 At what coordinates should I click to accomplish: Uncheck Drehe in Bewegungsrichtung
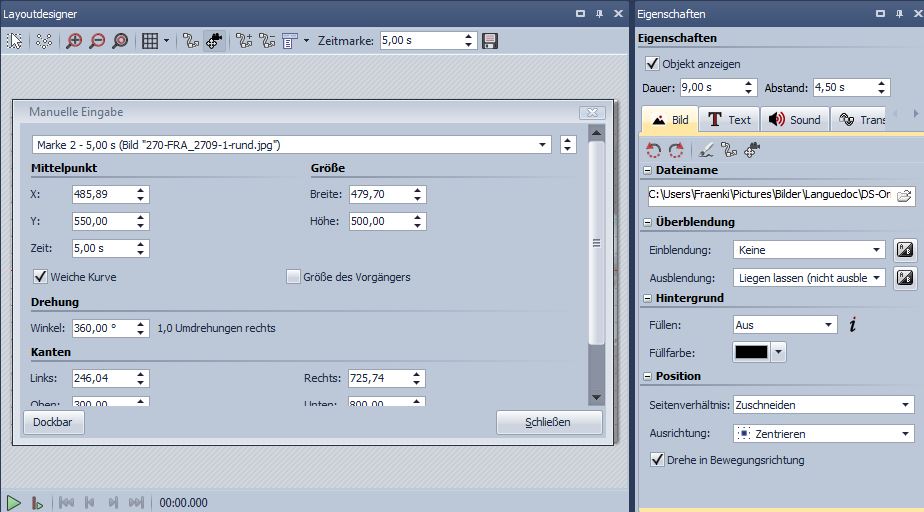tap(656, 460)
